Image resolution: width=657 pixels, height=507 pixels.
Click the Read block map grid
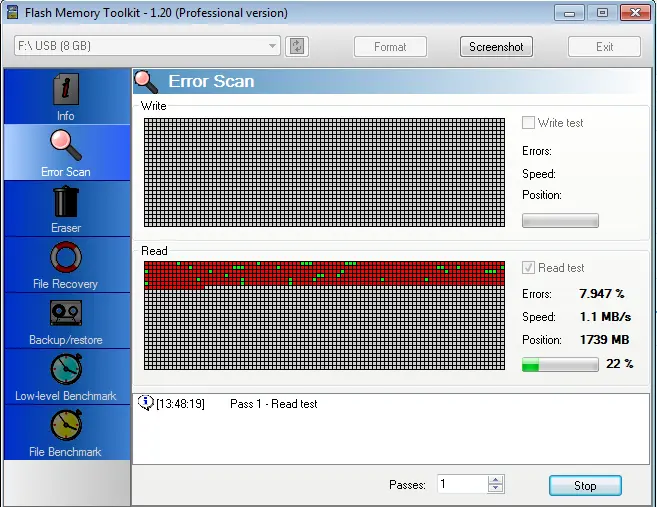pyautogui.click(x=324, y=316)
